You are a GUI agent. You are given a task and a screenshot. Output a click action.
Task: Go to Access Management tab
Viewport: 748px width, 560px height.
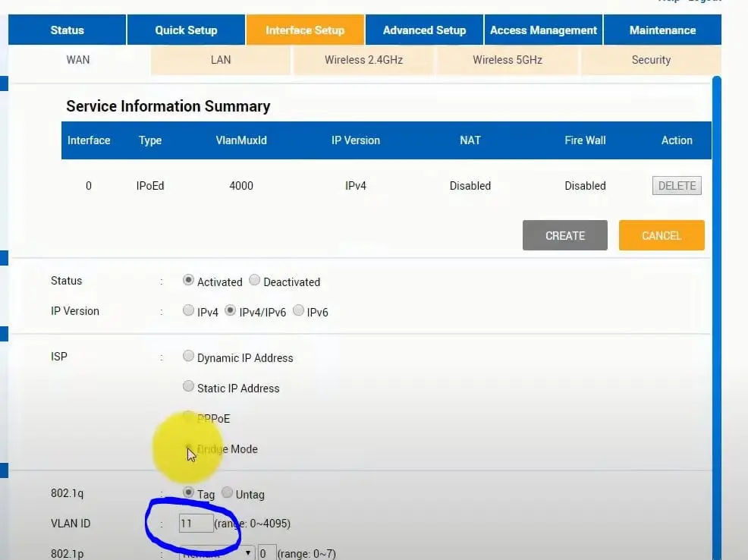(543, 30)
